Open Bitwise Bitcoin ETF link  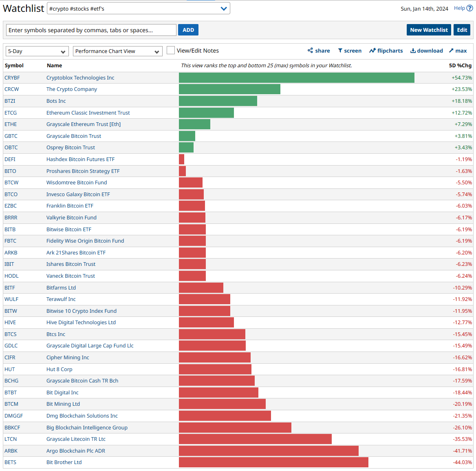pyautogui.click(x=68, y=229)
